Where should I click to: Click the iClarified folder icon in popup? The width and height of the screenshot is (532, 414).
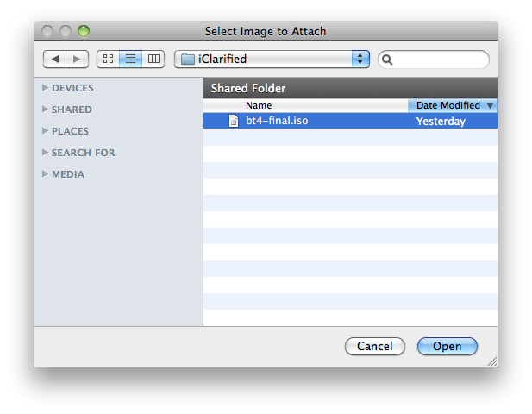[188, 60]
